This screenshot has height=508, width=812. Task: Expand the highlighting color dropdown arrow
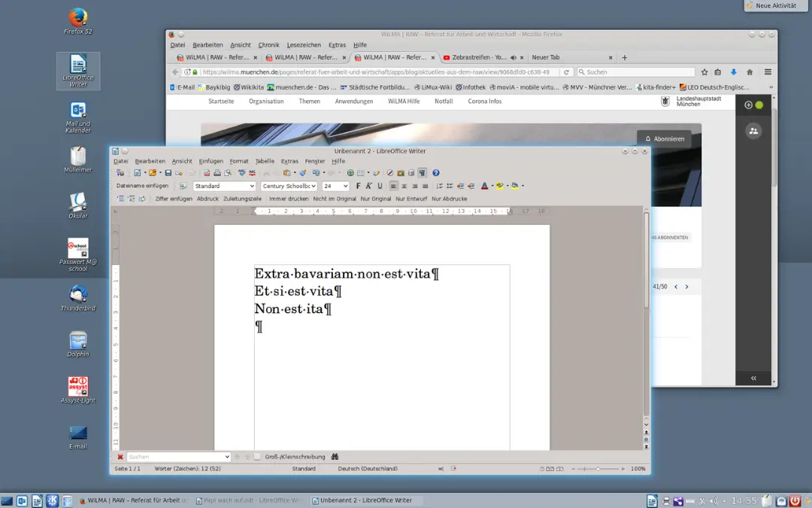(x=507, y=186)
